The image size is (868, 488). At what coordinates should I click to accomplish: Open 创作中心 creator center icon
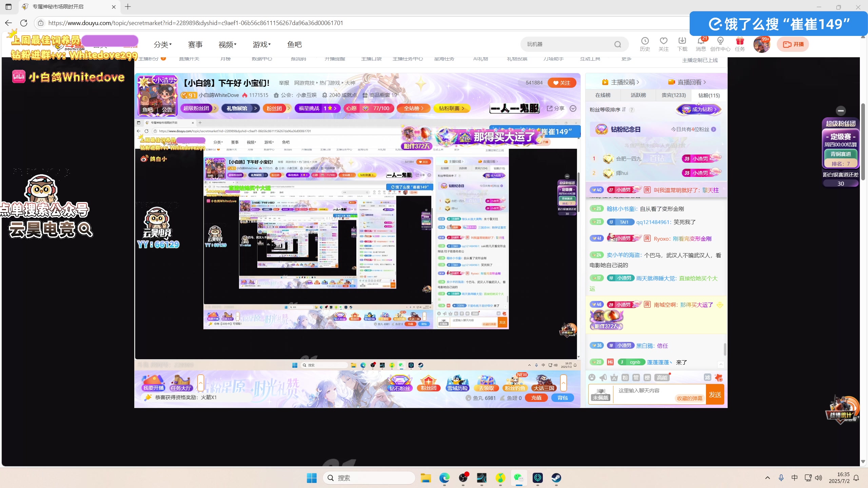pyautogui.click(x=720, y=44)
